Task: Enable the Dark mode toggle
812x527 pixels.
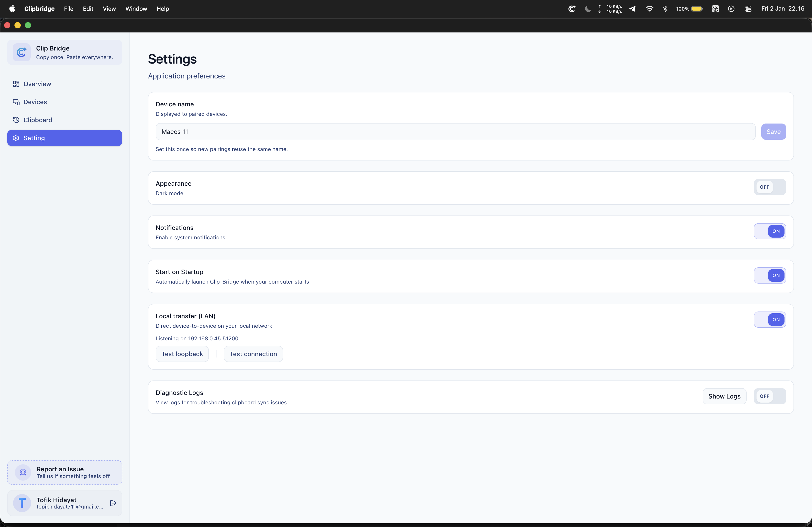Action: pos(770,187)
